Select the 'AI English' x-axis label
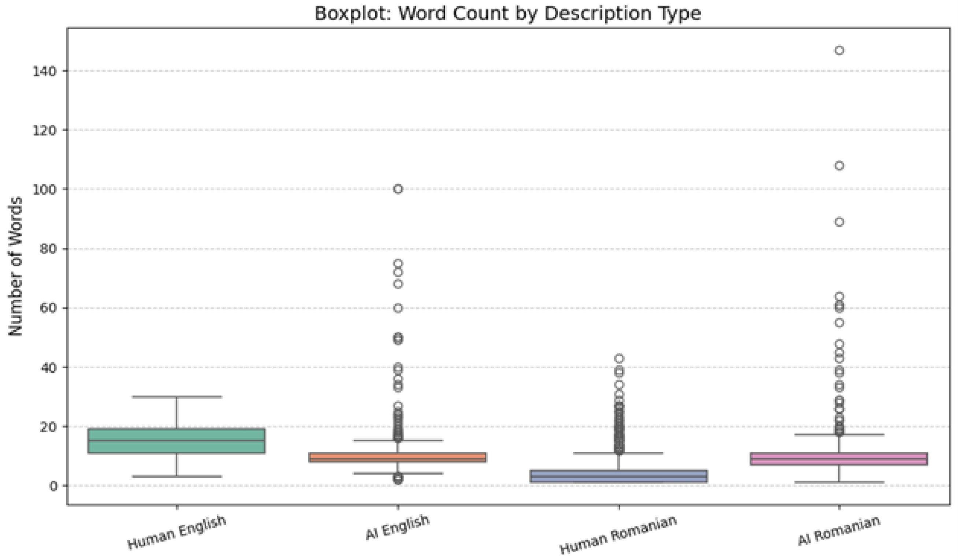Screen dimensions: 960x560 tap(397, 527)
